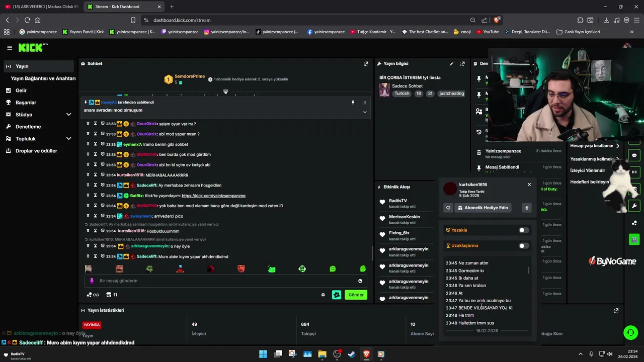
Task: Click the green broadcast quick-action icon
Action: tap(634, 172)
